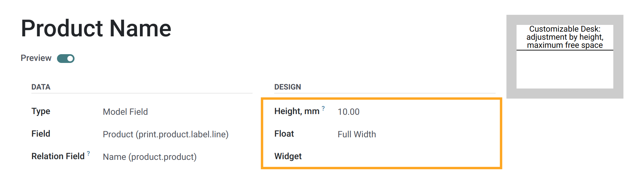Click the label preview thumbnail

[x=565, y=57]
